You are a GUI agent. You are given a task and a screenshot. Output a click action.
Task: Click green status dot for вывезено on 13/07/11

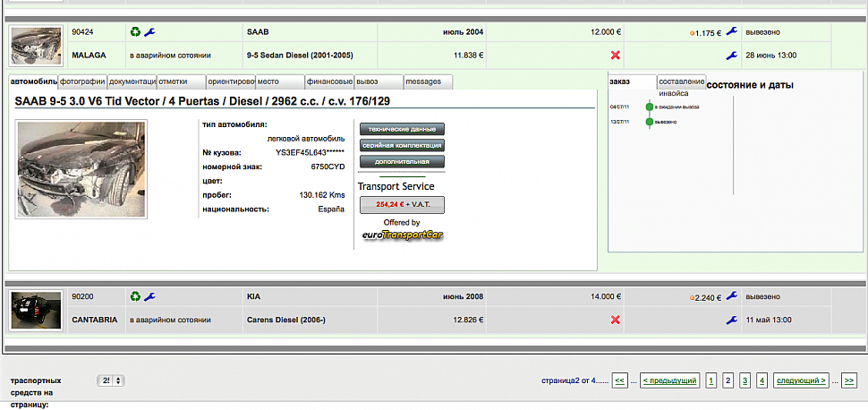(650, 122)
